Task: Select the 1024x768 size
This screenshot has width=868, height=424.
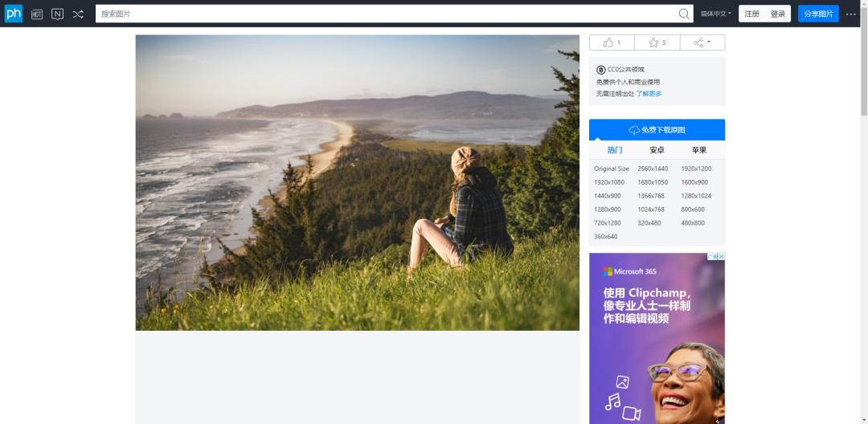Action: click(651, 210)
